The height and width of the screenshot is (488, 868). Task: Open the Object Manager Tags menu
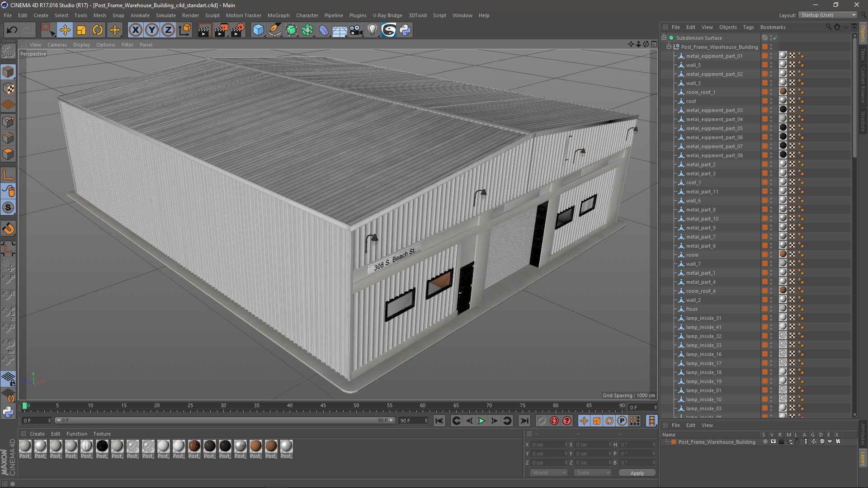[x=748, y=27]
